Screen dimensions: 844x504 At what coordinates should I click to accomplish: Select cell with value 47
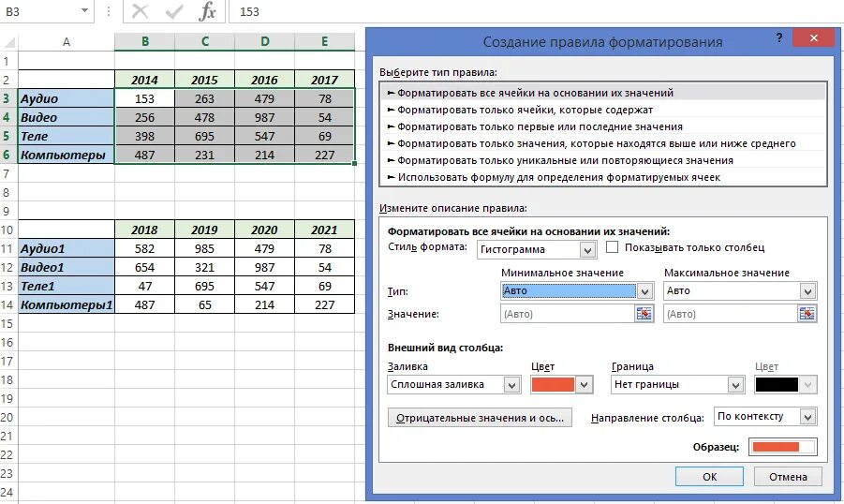145,286
